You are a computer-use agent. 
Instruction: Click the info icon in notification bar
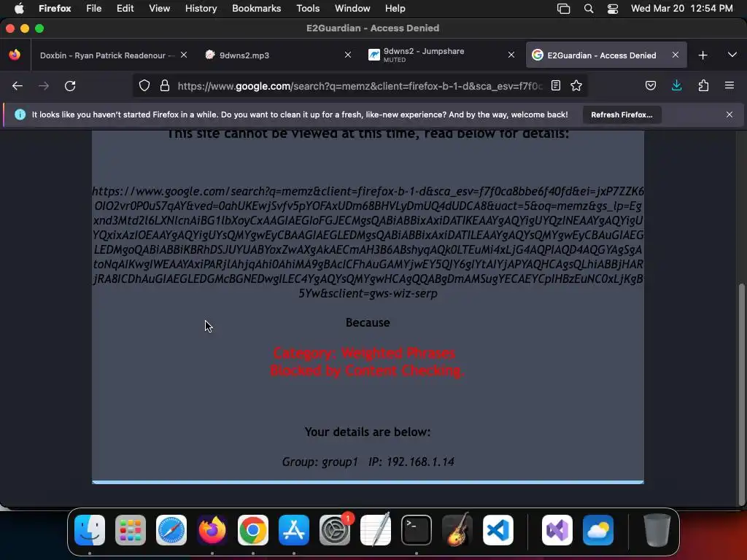point(20,114)
